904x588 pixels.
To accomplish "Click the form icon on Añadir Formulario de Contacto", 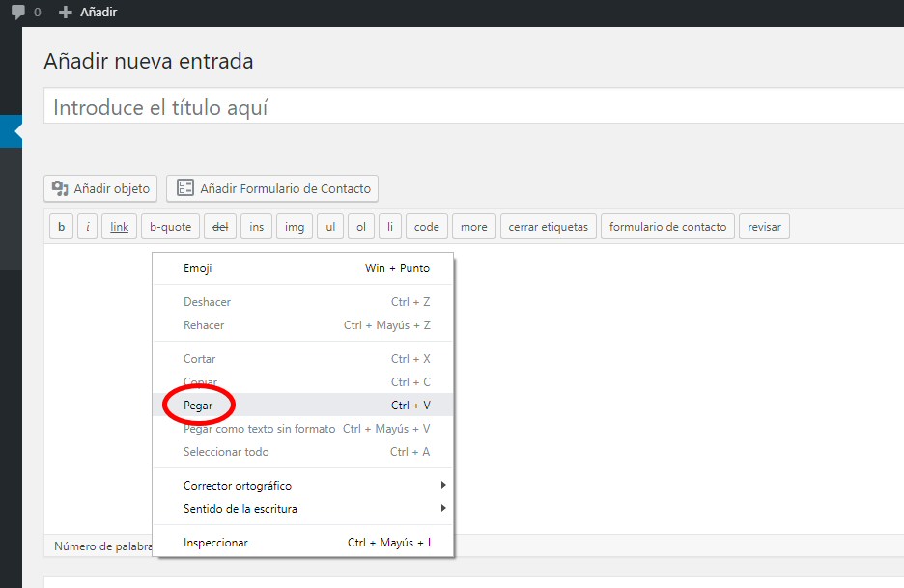I will point(184,188).
